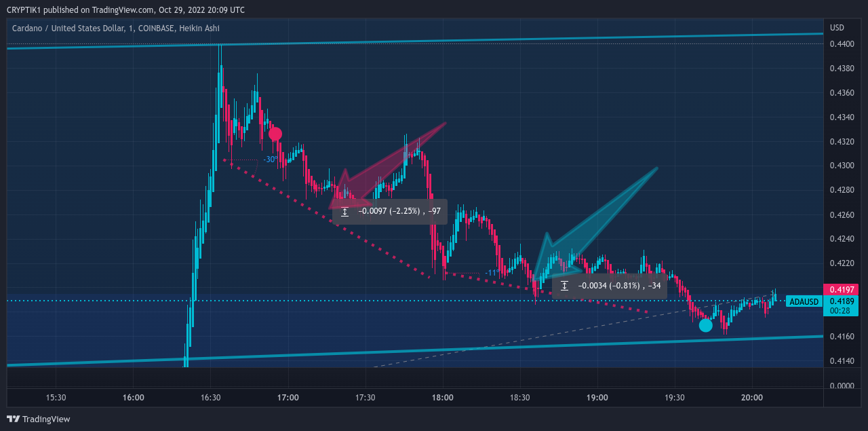
Task: Click the red 0.4197 price label
Action: click(x=840, y=290)
